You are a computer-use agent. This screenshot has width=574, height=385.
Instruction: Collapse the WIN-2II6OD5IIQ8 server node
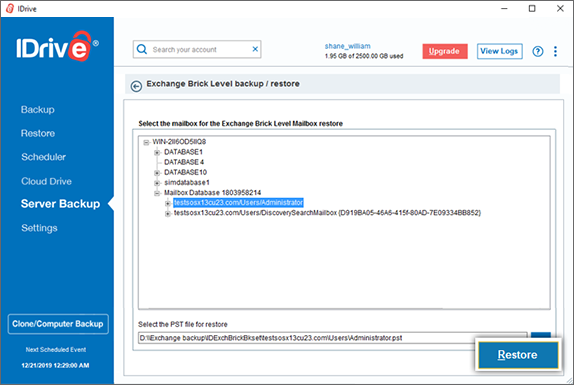coord(146,142)
